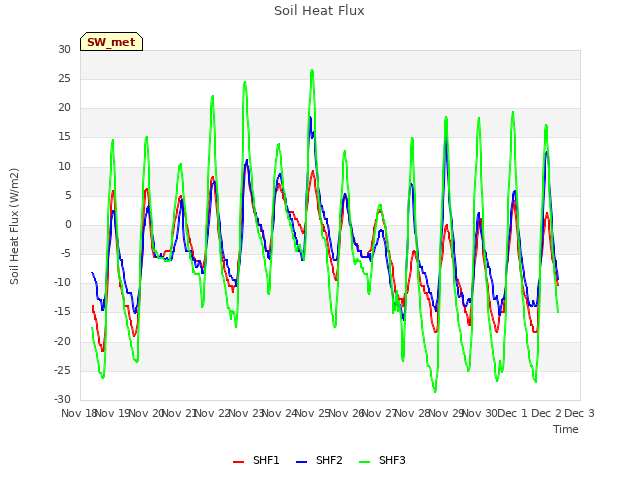Toggle SHF1 series in the legend
This screenshot has width=640, height=480.
[x=256, y=460]
